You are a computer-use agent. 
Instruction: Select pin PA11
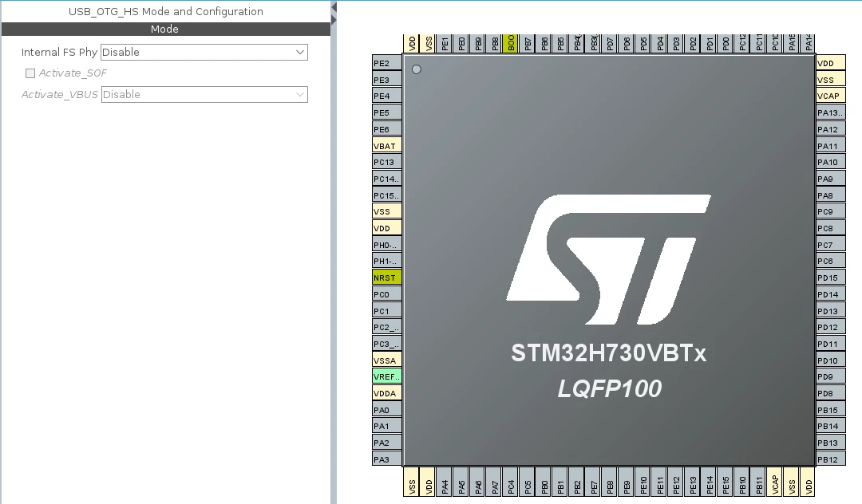(831, 145)
